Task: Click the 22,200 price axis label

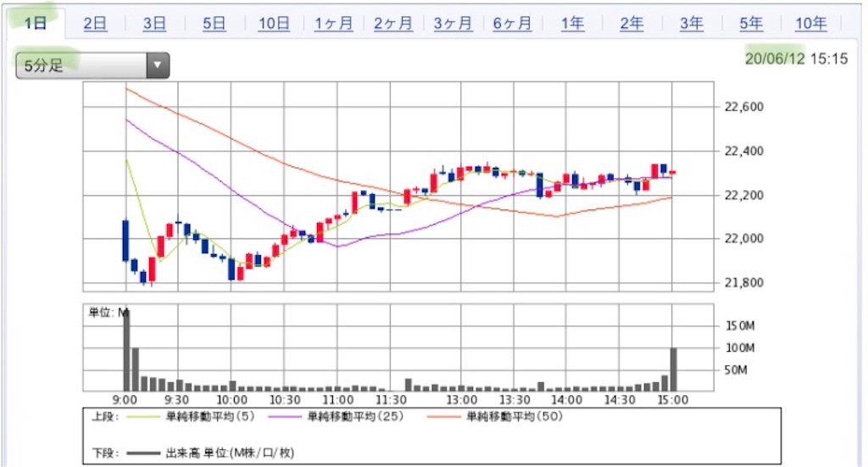Action: [744, 195]
